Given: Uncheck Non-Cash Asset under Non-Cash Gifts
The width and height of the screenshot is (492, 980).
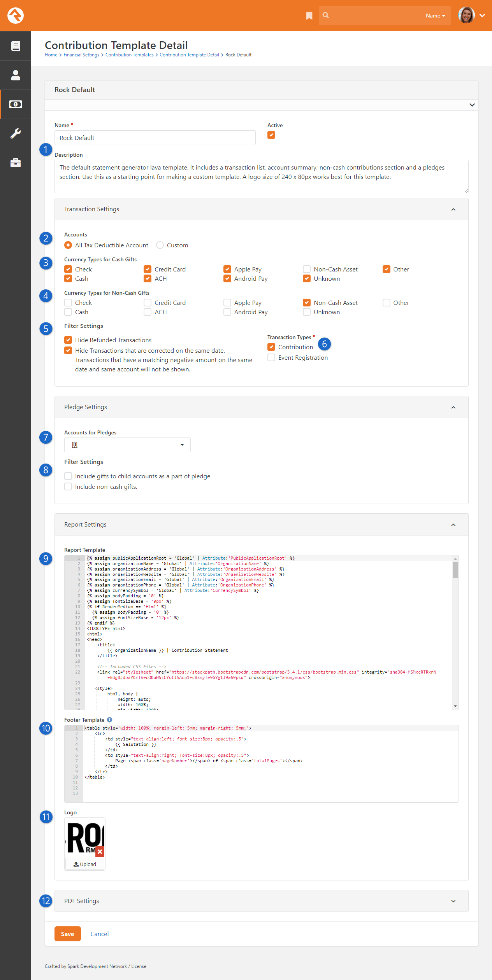Looking at the screenshot, I should tap(307, 303).
